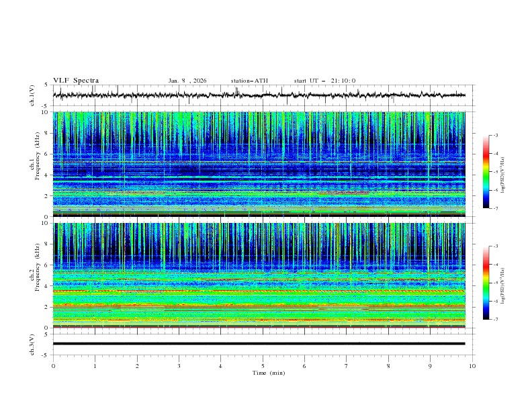Click "-3" on the ch.1 colorbar
This screenshot has height=411, width=532.
pos(495,135)
